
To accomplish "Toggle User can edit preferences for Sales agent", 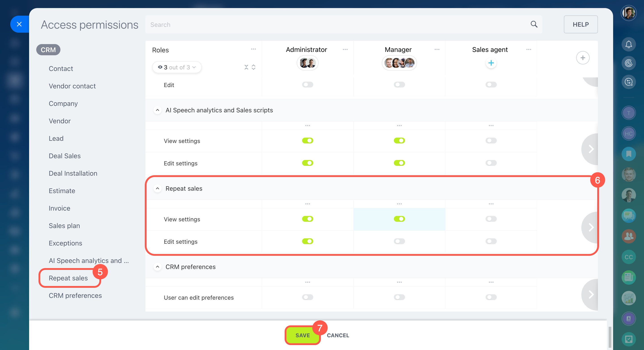I will (491, 297).
